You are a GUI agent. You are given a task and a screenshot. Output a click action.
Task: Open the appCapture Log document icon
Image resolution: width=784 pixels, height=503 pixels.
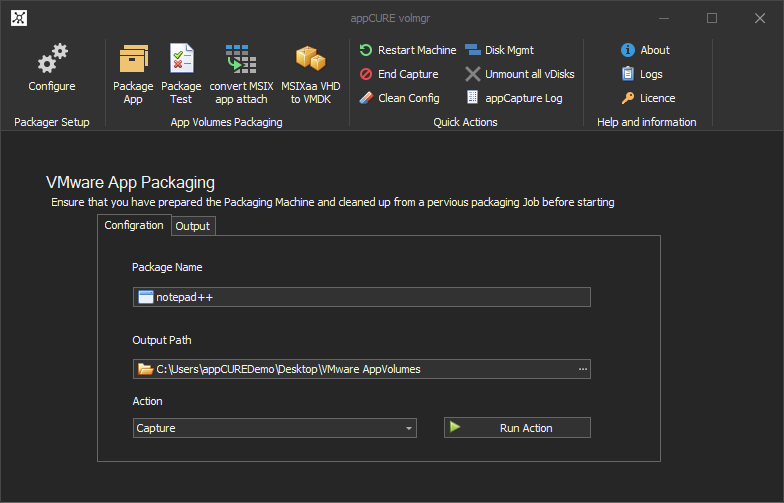point(472,97)
